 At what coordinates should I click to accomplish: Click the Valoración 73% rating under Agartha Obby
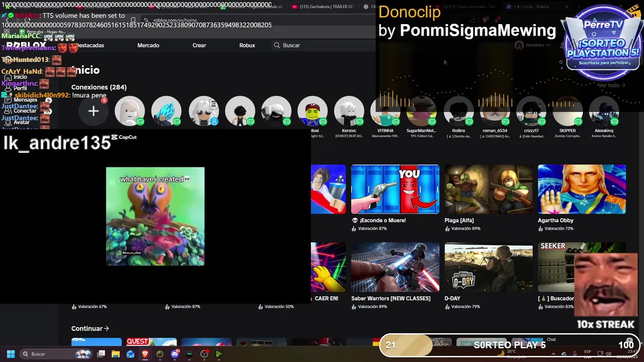pyautogui.click(x=555, y=229)
